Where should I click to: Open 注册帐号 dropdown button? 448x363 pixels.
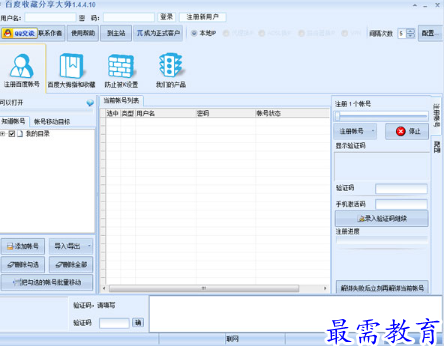point(355,131)
